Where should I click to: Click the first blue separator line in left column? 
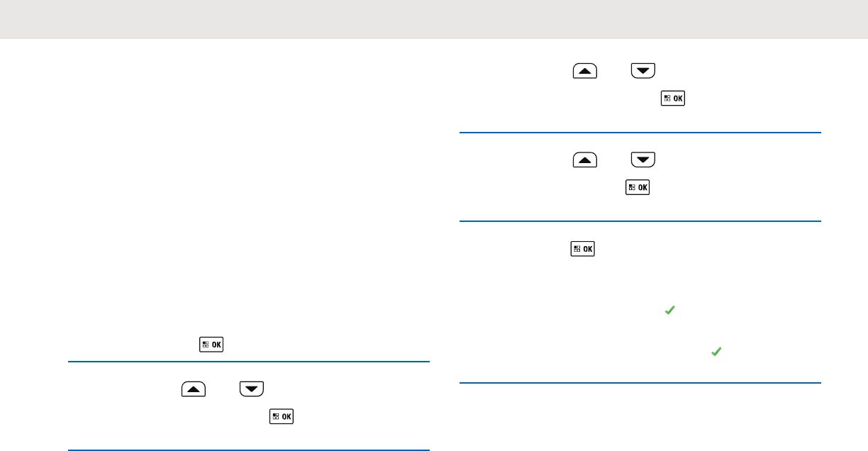pyautogui.click(x=249, y=362)
